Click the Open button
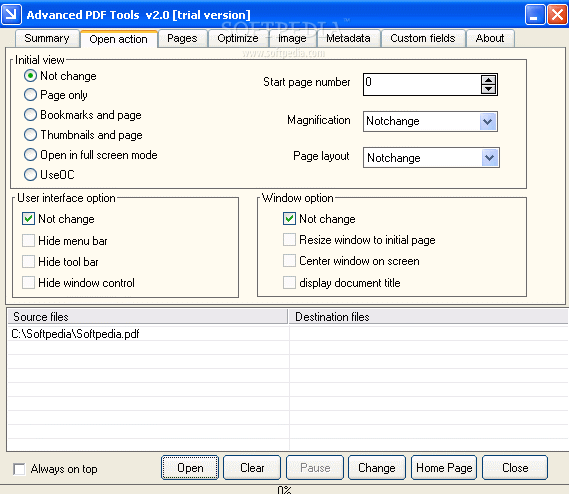The image size is (569, 494). click(190, 468)
